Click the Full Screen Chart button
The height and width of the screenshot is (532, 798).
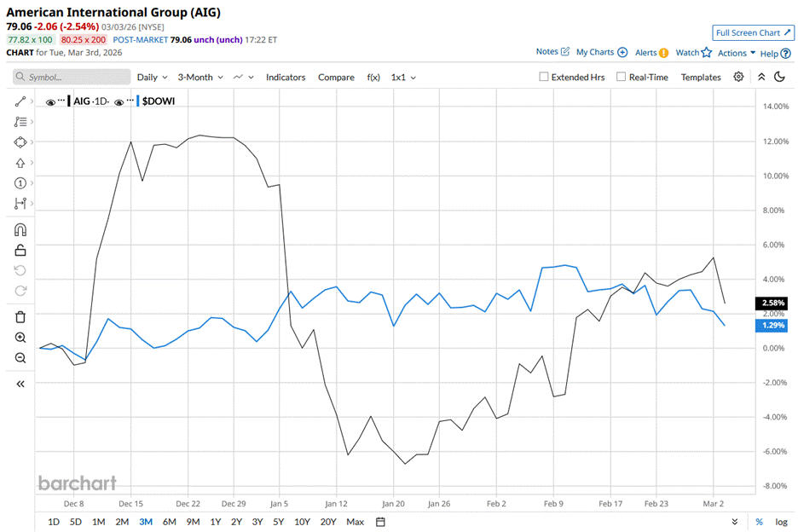click(x=753, y=32)
